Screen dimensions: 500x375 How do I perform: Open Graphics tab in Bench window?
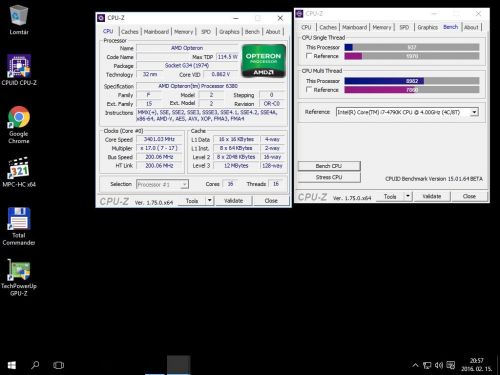[x=427, y=27]
